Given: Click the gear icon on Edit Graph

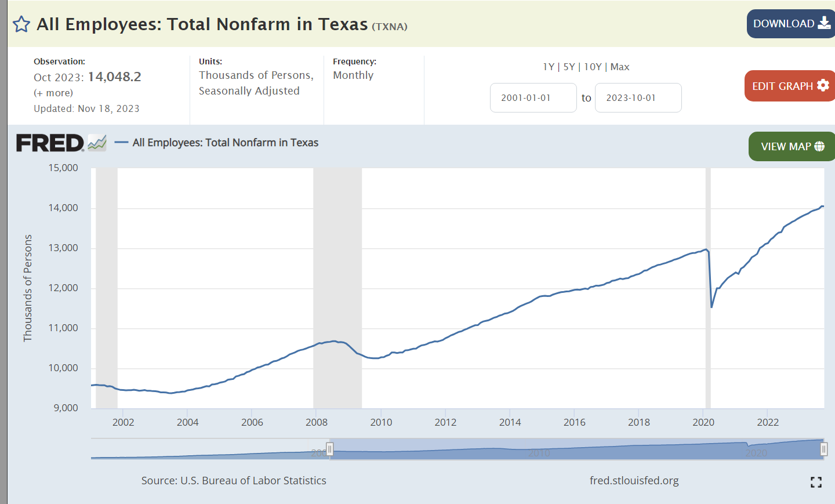Looking at the screenshot, I should 823,85.
